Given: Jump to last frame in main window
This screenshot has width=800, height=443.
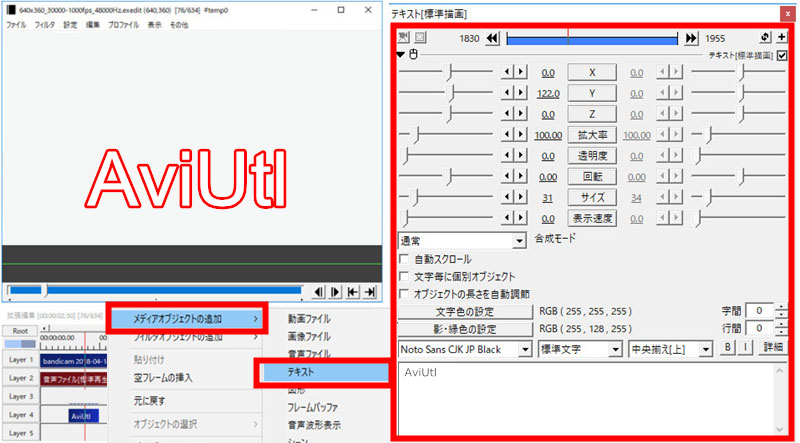Looking at the screenshot, I should click(x=370, y=292).
